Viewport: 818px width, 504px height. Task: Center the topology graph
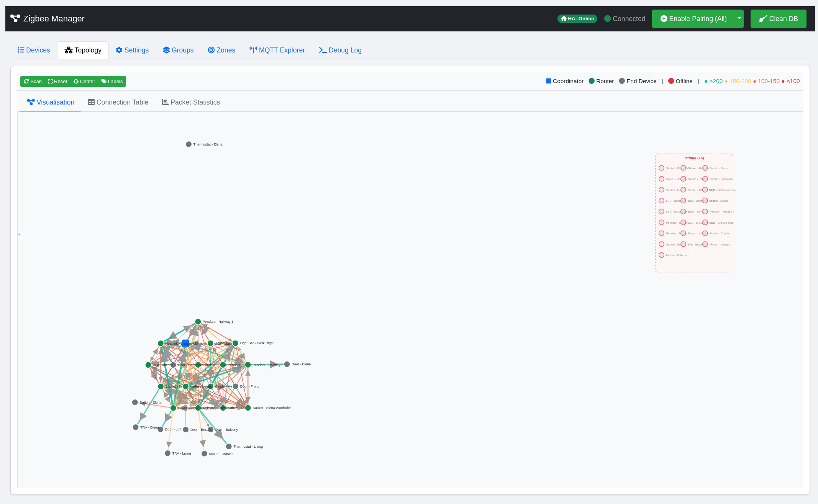pyautogui.click(x=84, y=82)
